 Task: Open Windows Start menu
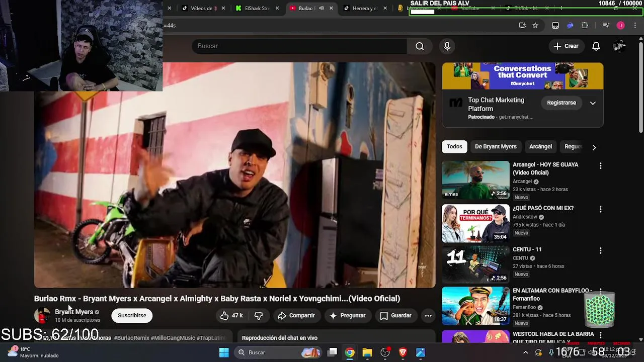click(224, 353)
